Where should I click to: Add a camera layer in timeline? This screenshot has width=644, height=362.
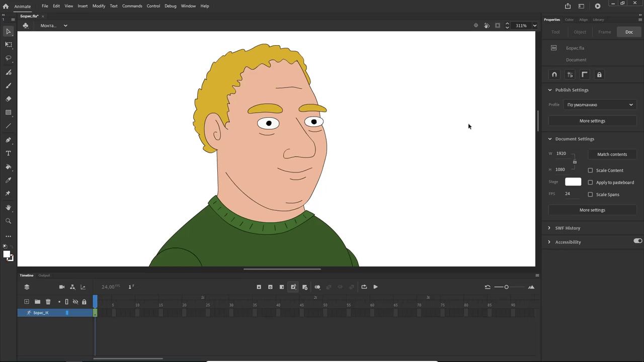pyautogui.click(x=62, y=287)
